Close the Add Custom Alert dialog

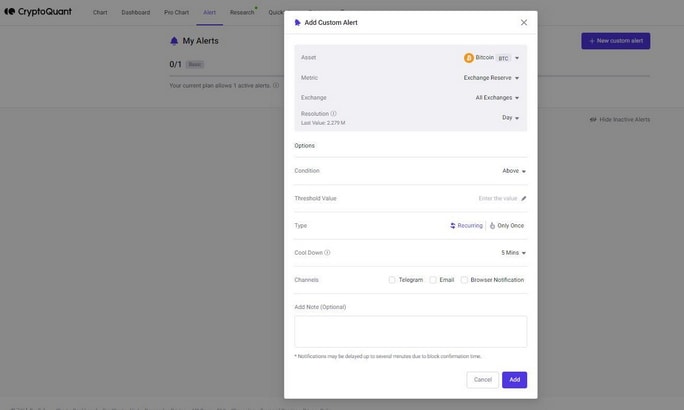[524, 22]
